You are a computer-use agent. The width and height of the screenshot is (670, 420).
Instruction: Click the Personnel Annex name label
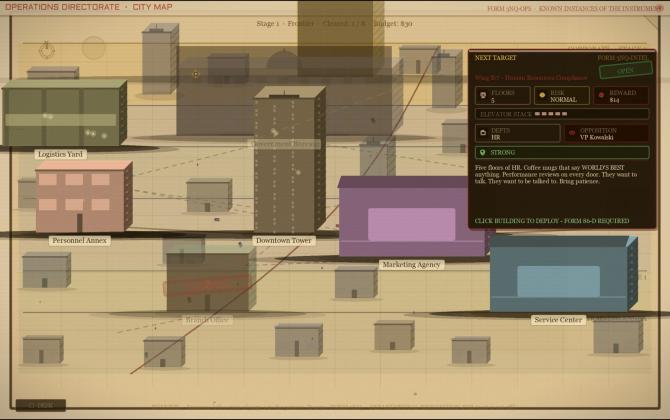[x=79, y=241]
